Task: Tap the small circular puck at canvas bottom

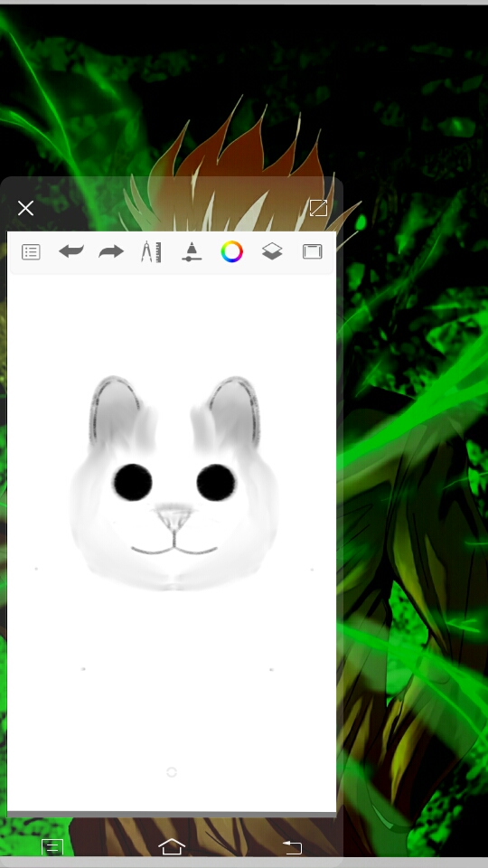Action: (172, 772)
